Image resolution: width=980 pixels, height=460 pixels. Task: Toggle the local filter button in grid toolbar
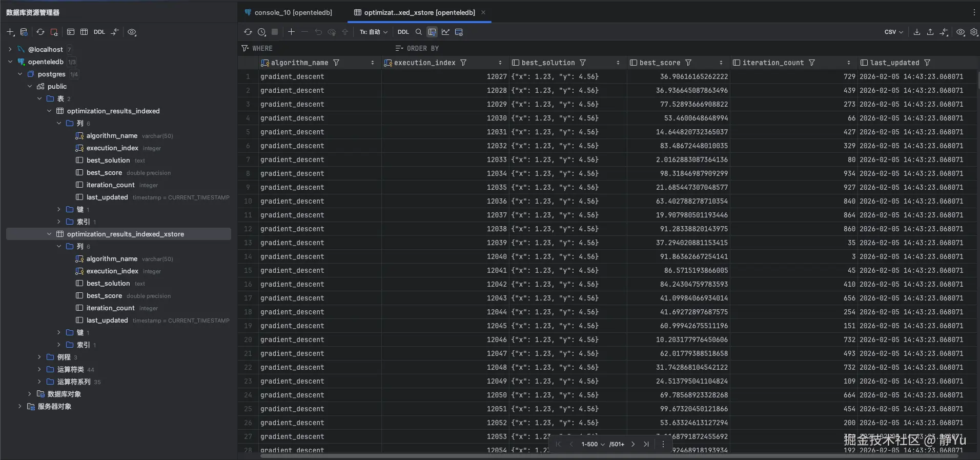tap(432, 32)
